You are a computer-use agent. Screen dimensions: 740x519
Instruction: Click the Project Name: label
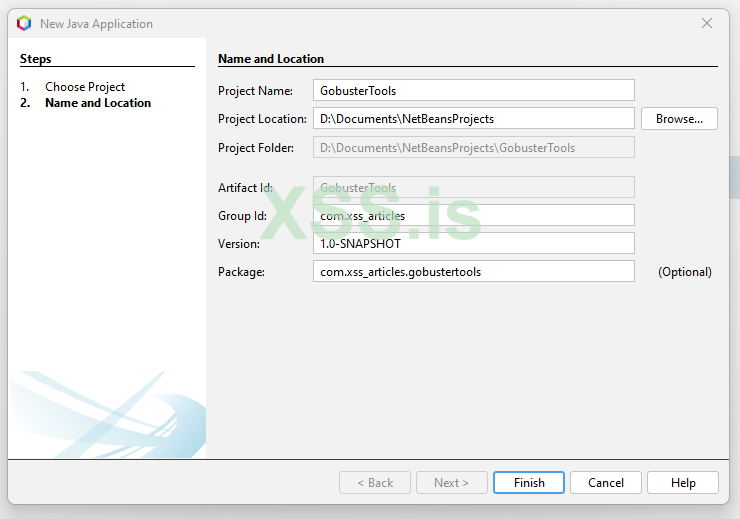[255, 91]
